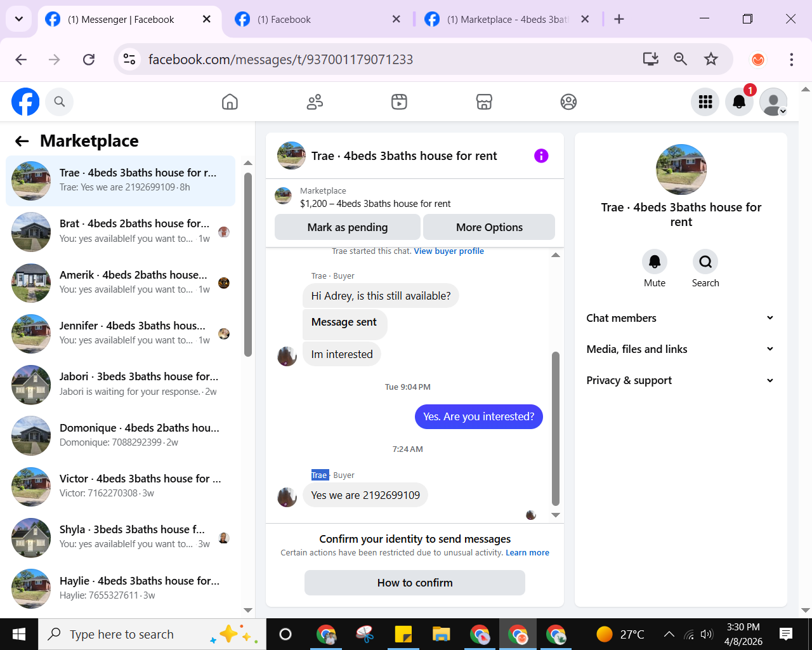Click the back arrow beside Marketplace heading

tap(22, 141)
